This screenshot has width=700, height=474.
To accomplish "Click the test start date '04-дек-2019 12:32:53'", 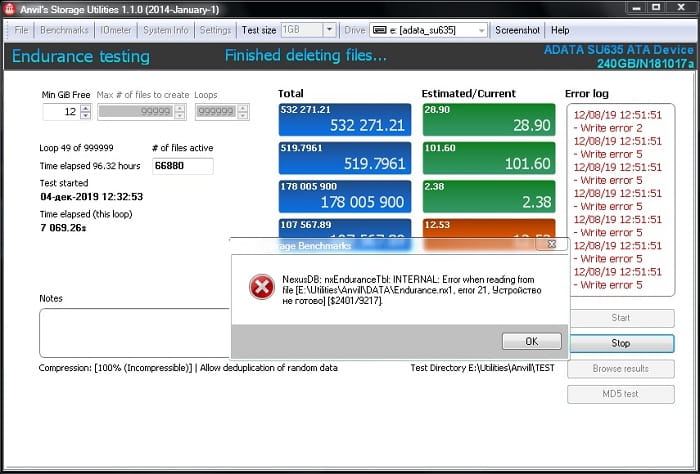I will pos(92,197).
